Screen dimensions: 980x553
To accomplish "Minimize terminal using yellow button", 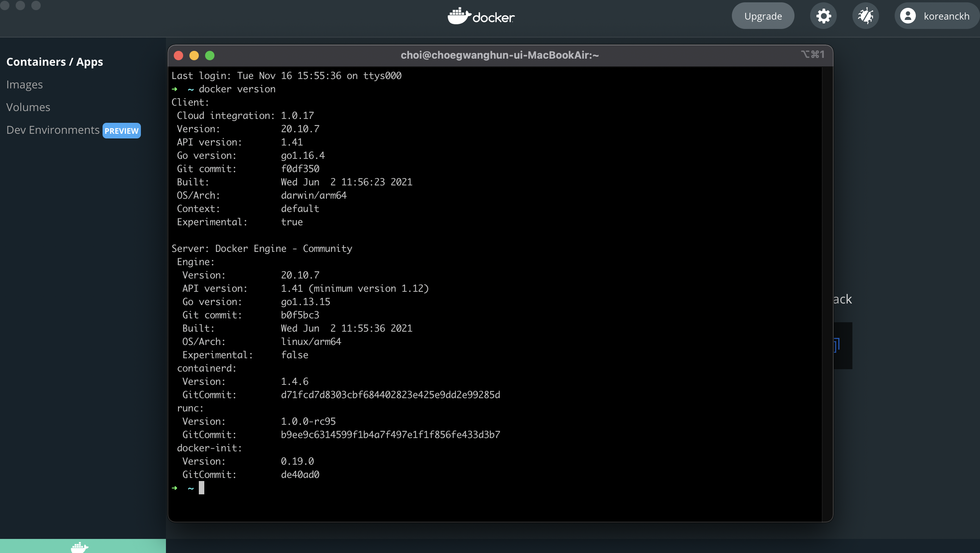I will click(x=194, y=56).
